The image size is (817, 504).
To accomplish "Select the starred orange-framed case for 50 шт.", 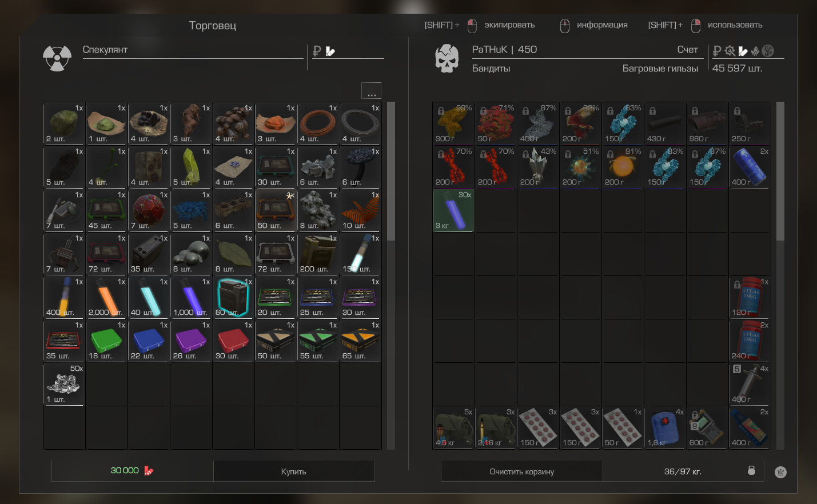I will coord(276,210).
